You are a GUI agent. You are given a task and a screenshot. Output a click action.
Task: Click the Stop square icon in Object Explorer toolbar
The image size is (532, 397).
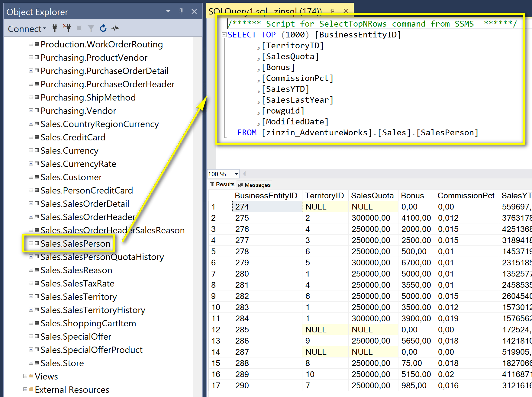point(79,28)
